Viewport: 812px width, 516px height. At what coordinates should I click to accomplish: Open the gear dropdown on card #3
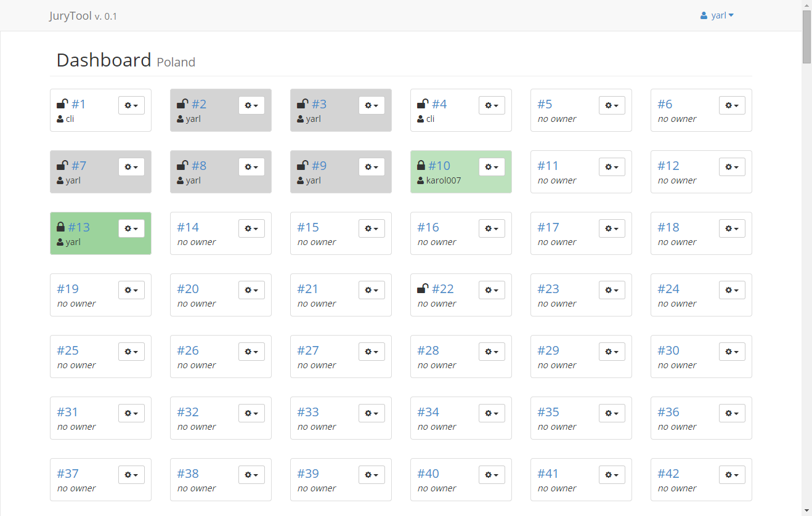(x=371, y=105)
